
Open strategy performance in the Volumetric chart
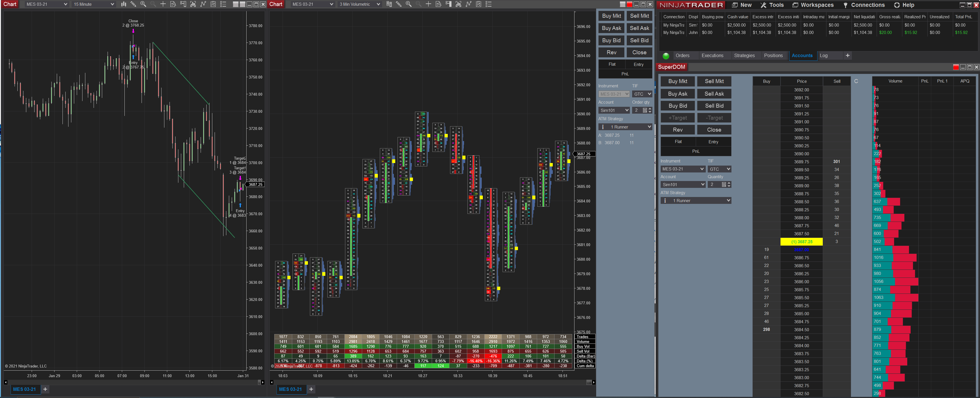[x=479, y=4]
